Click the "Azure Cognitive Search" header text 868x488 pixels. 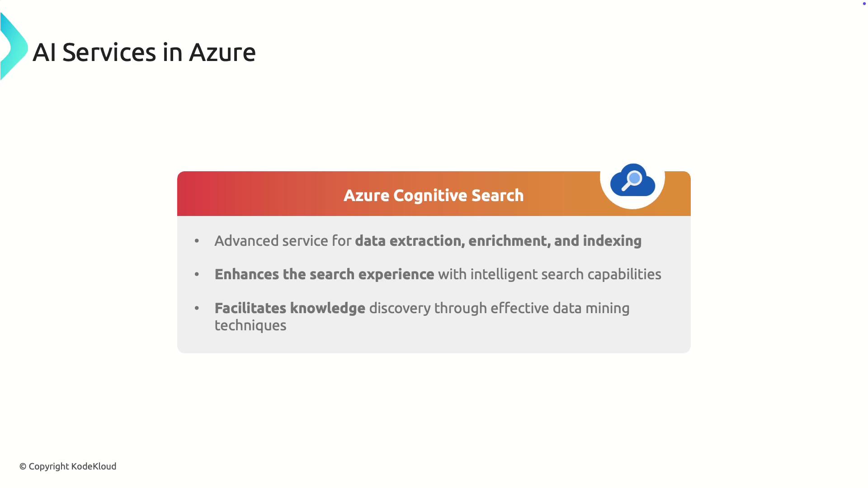pyautogui.click(x=434, y=195)
